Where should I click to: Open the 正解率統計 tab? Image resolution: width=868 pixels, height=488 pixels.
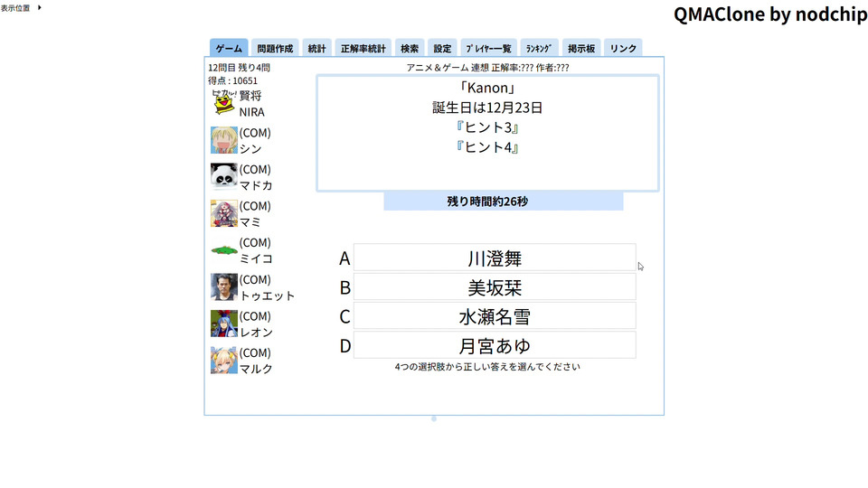click(x=363, y=48)
